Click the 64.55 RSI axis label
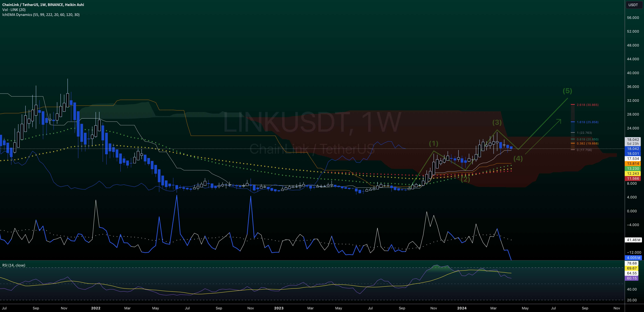 point(632,273)
